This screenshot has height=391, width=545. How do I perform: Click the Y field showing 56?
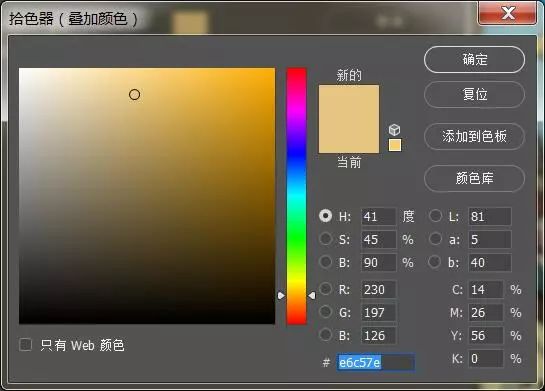click(x=486, y=336)
